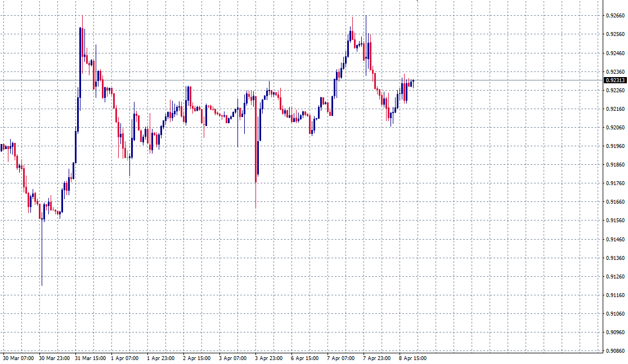Click the 31 Mar 15:00 time label
The width and height of the screenshot is (628, 364).
89,358
